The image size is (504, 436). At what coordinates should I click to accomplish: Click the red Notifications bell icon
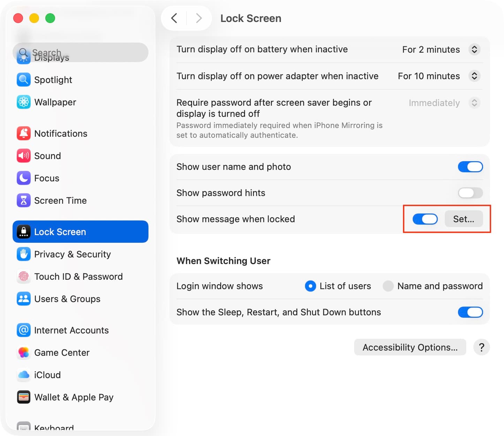click(x=24, y=134)
